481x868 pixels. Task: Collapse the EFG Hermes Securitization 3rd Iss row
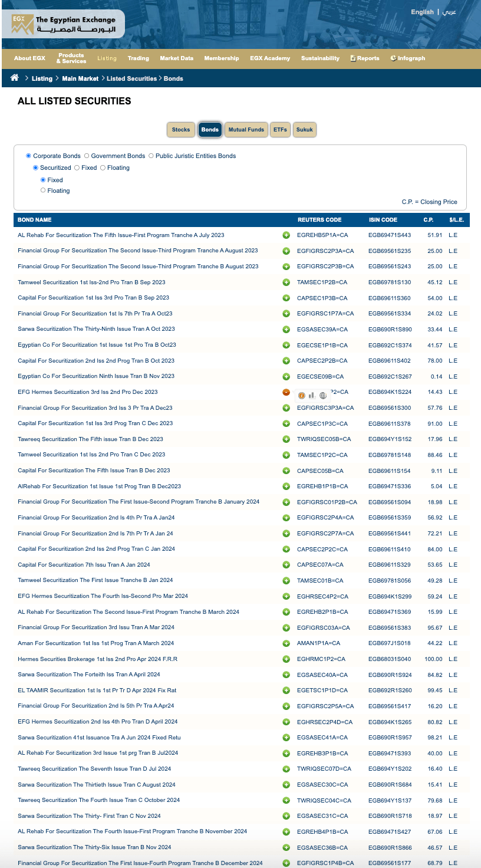(286, 392)
